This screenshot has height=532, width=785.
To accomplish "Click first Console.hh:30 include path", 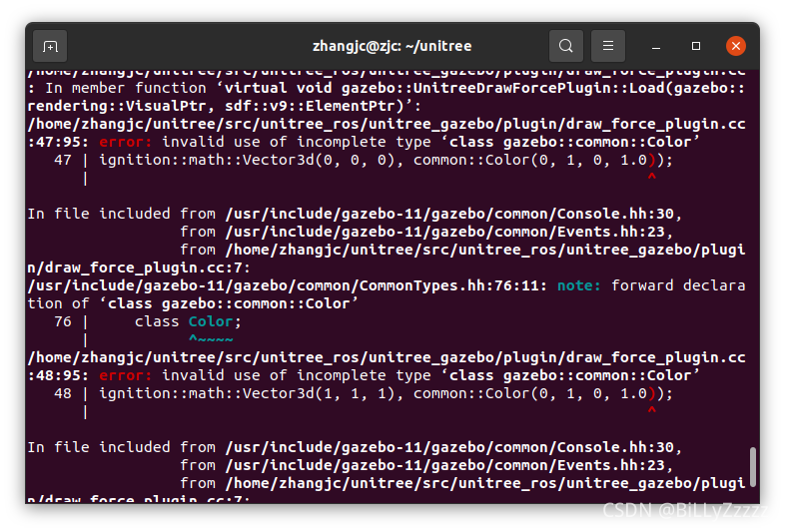I will (x=449, y=215).
